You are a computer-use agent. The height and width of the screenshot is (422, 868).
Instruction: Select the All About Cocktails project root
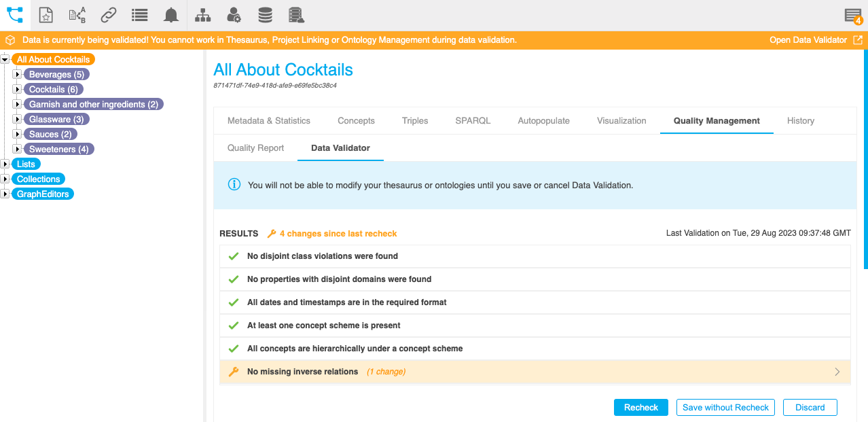click(x=52, y=59)
